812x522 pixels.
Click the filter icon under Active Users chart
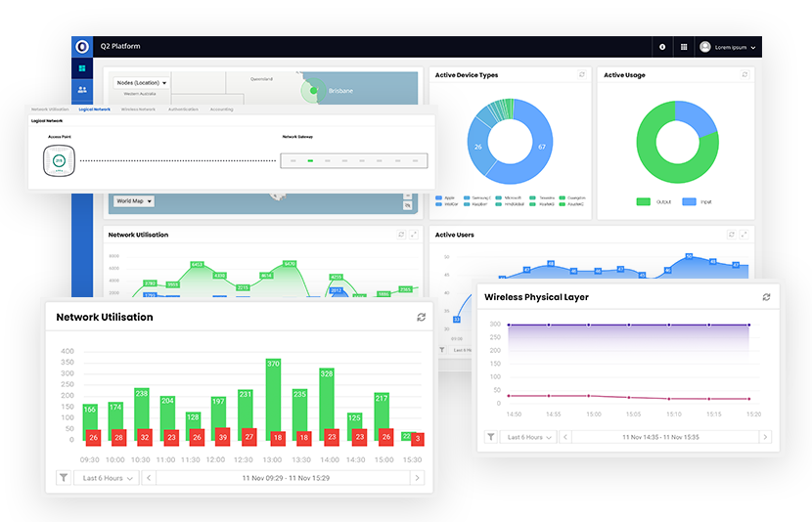pos(442,350)
